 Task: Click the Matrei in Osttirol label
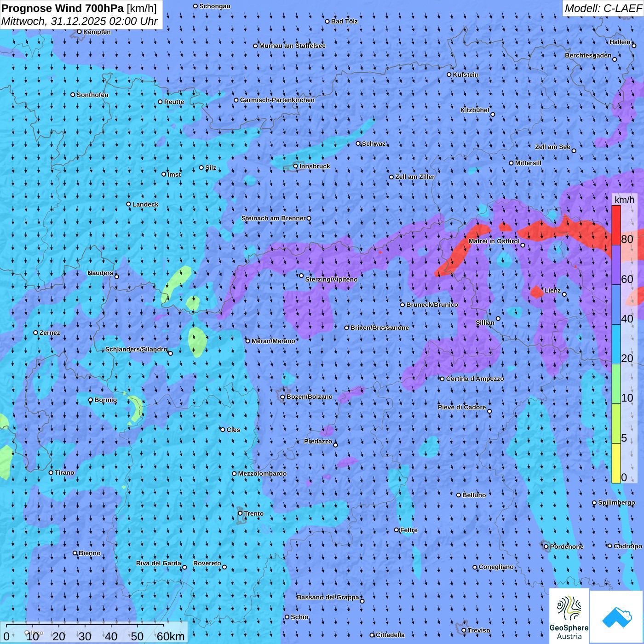click(494, 241)
